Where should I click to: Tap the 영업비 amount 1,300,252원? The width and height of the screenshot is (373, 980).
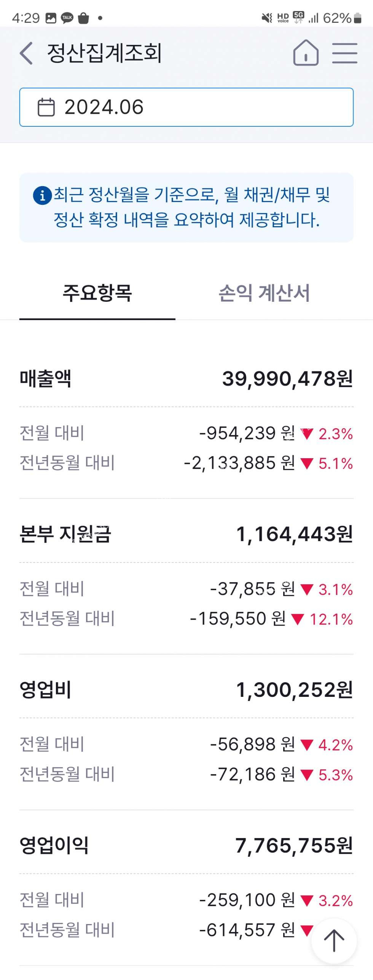[294, 690]
